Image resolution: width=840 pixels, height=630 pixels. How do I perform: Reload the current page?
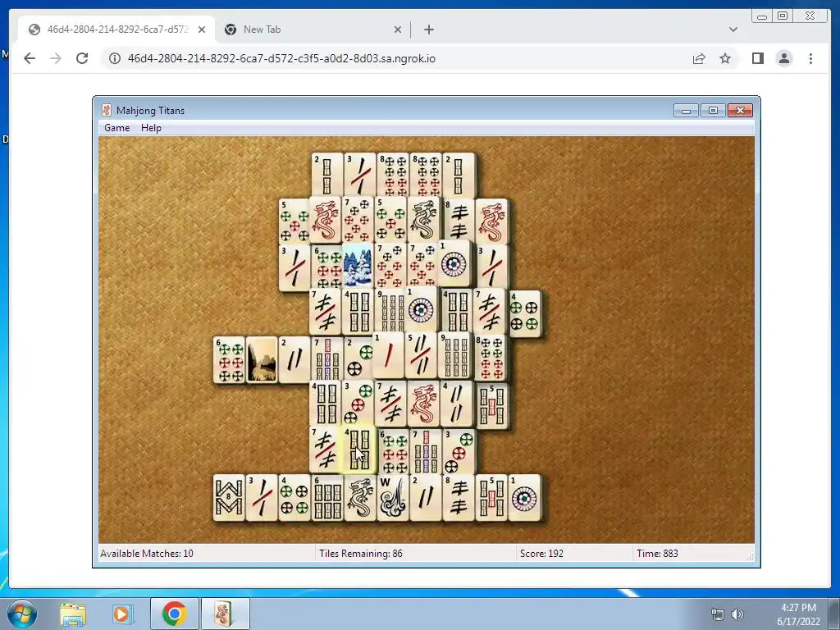coord(82,58)
